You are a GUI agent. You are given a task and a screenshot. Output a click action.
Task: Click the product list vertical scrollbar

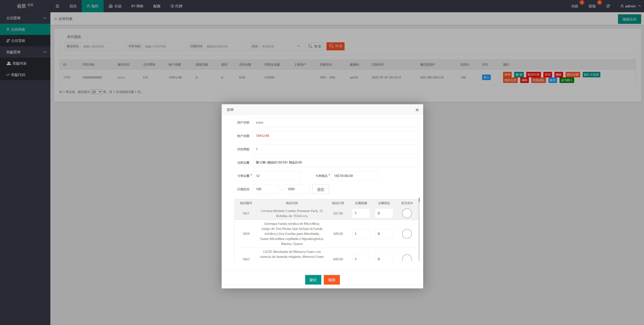tap(419, 200)
